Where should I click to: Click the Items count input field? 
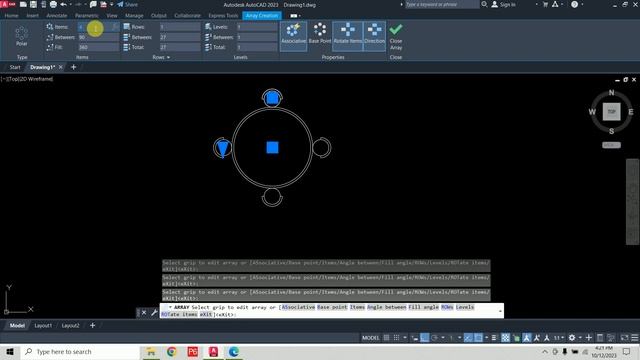pos(98,27)
